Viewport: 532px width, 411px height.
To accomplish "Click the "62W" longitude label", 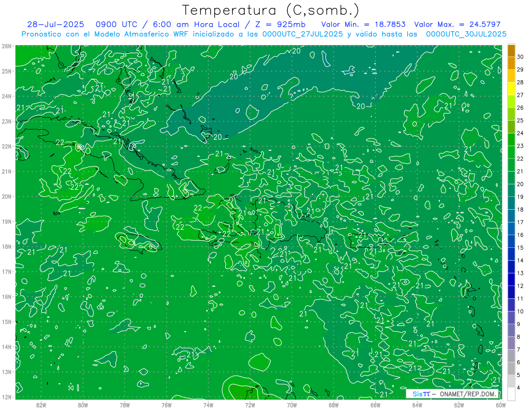I will tap(459, 405).
